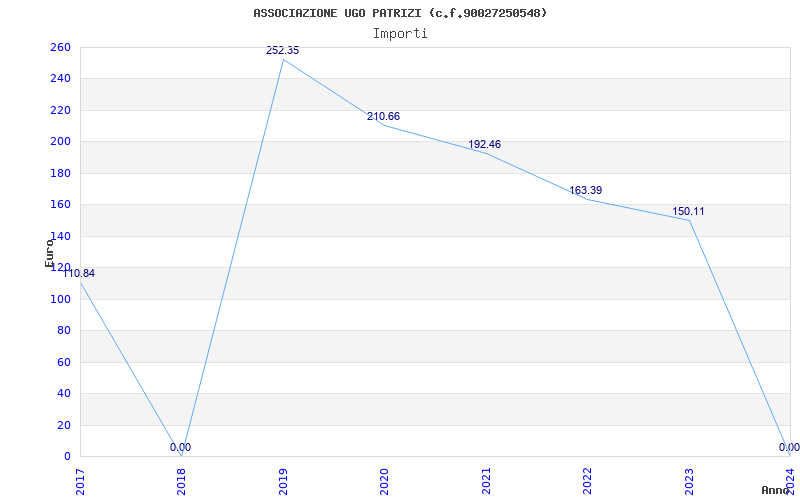800x500 pixels.
Task: Click the 160 y-axis tick label
Action: pos(60,205)
